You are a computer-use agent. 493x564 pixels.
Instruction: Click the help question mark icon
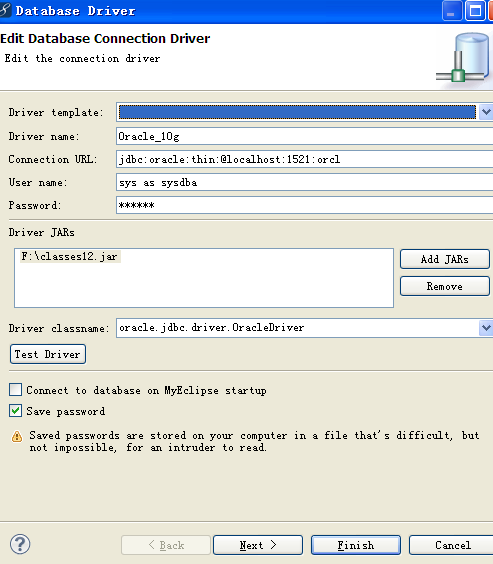[20, 544]
